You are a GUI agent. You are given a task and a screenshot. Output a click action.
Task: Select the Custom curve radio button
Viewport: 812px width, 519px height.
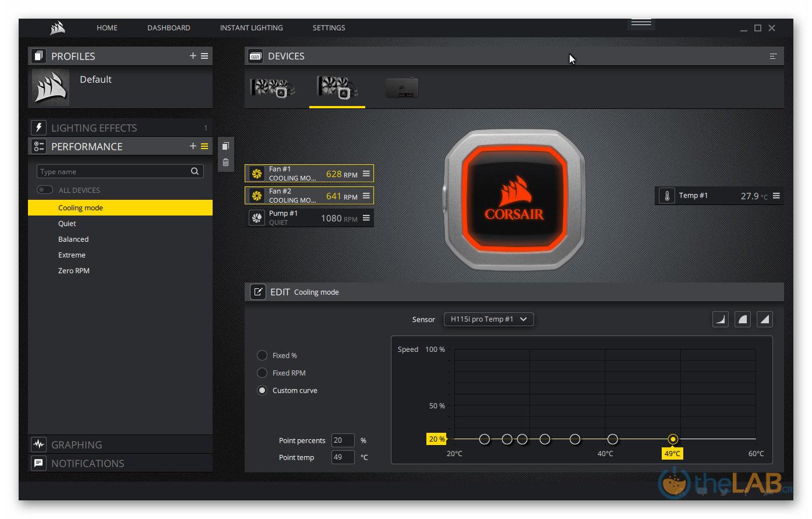262,390
